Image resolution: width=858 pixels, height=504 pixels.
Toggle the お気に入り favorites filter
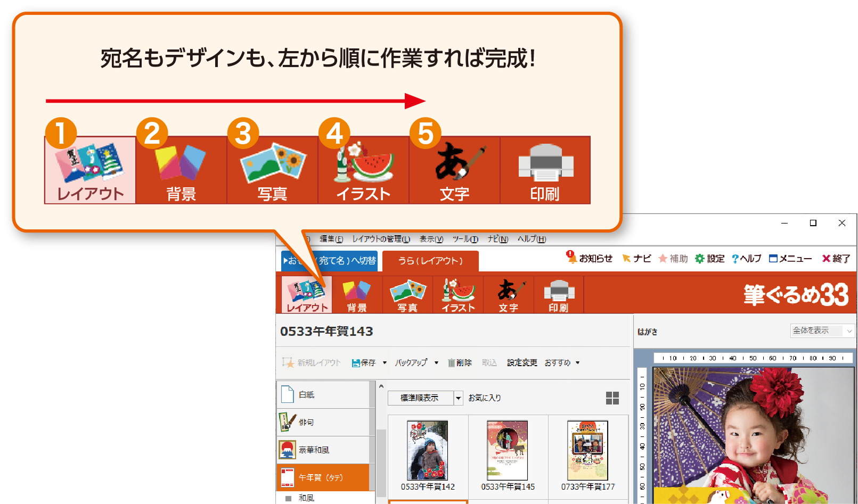pyautogui.click(x=484, y=398)
